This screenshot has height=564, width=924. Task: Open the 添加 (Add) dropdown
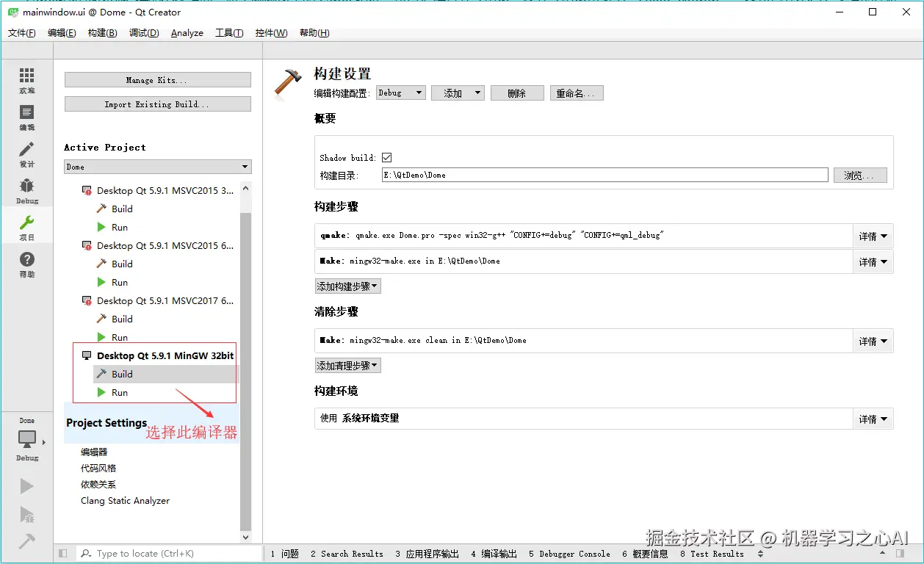click(x=457, y=93)
